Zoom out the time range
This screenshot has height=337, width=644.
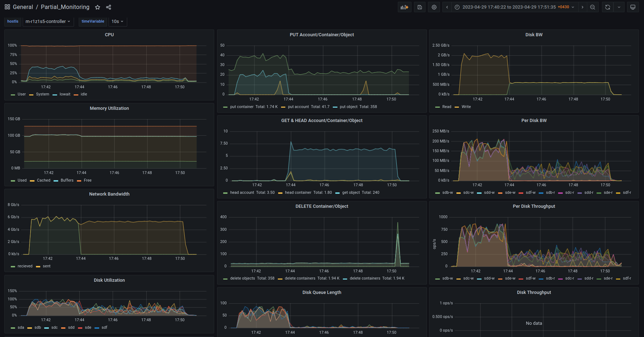pyautogui.click(x=593, y=7)
